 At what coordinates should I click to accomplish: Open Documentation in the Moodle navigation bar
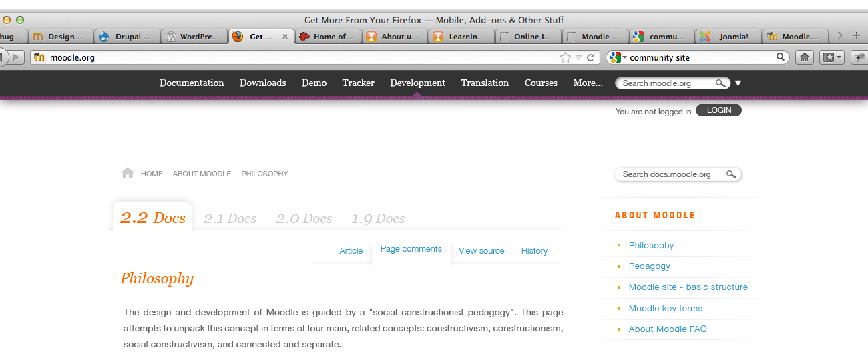coord(192,83)
